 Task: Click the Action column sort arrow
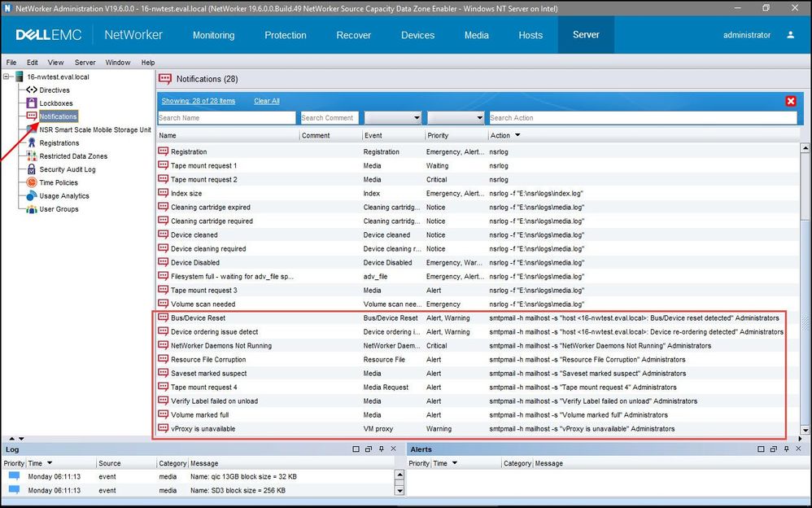click(x=517, y=135)
